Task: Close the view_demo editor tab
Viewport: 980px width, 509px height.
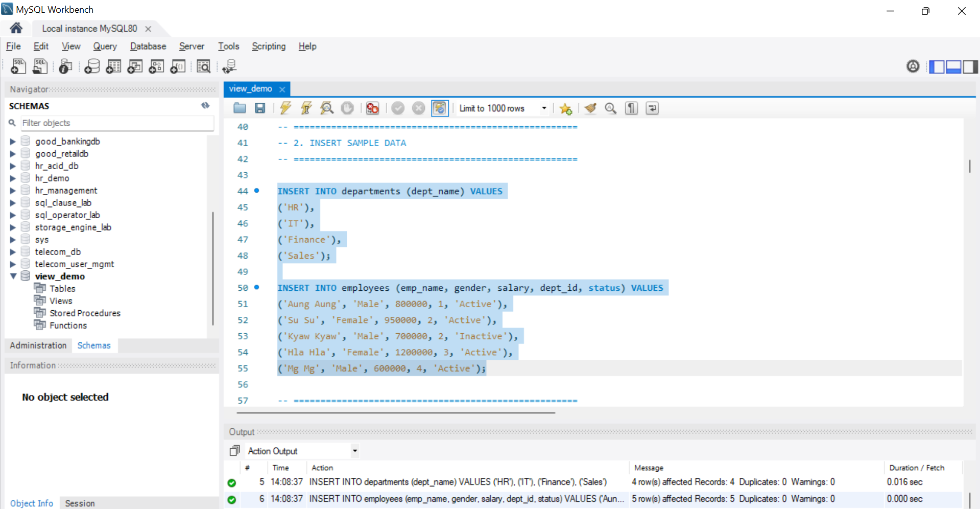Action: (x=282, y=89)
